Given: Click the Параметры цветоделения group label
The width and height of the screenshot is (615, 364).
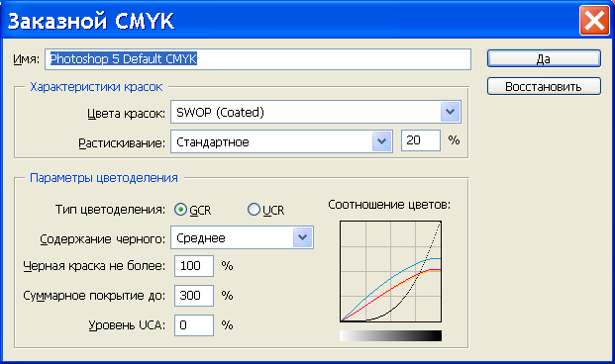Looking at the screenshot, I should [x=104, y=178].
